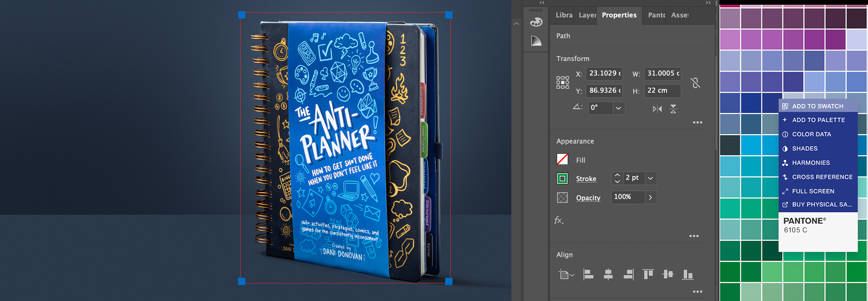Screen dimensions: 868x301
Task: Open more options in Transform section
Action: (697, 123)
